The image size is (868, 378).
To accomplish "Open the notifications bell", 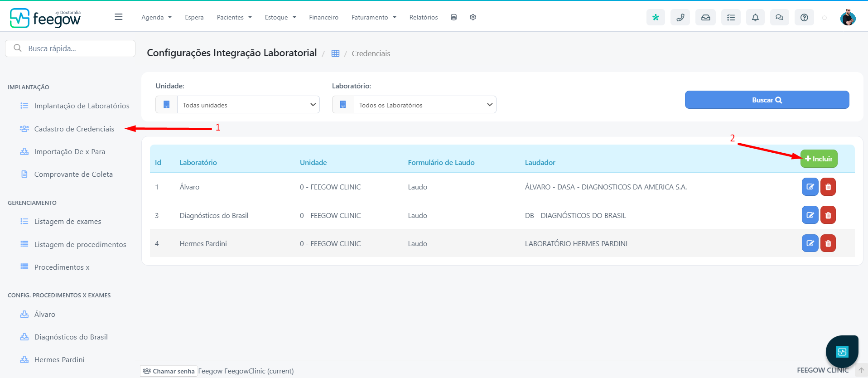I will [x=755, y=18].
